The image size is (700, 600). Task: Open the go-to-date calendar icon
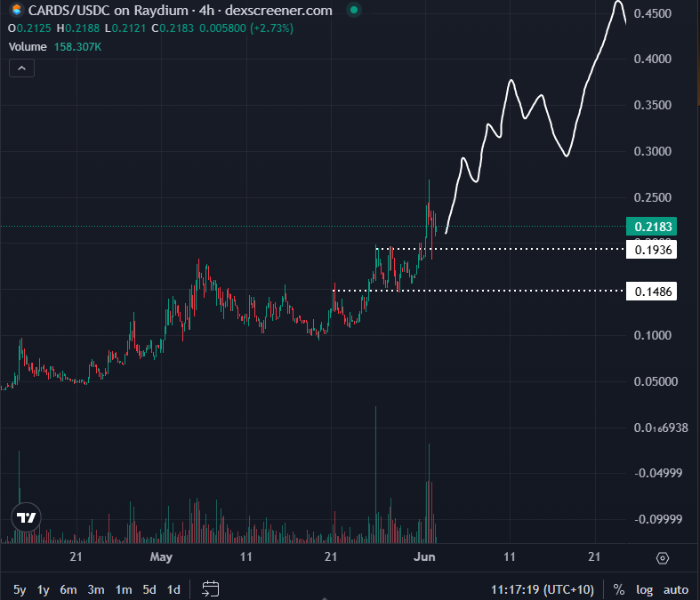(210, 588)
